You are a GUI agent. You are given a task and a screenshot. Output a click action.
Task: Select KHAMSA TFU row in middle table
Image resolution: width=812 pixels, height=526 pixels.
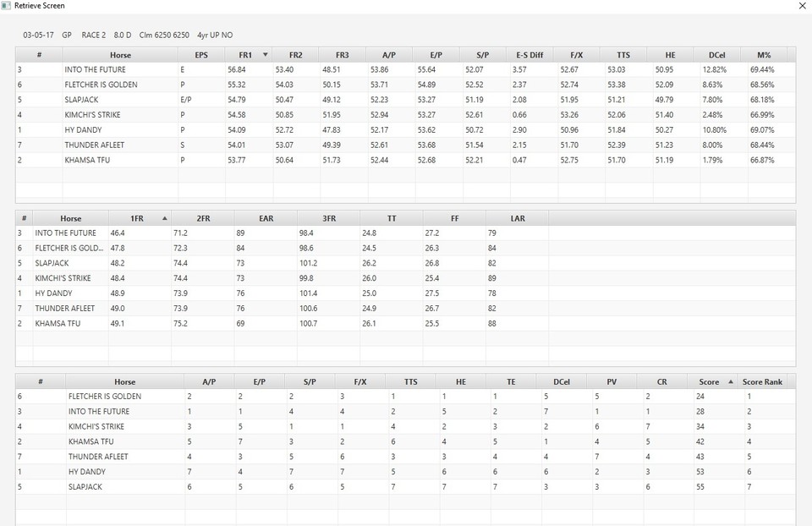pyautogui.click(x=58, y=324)
